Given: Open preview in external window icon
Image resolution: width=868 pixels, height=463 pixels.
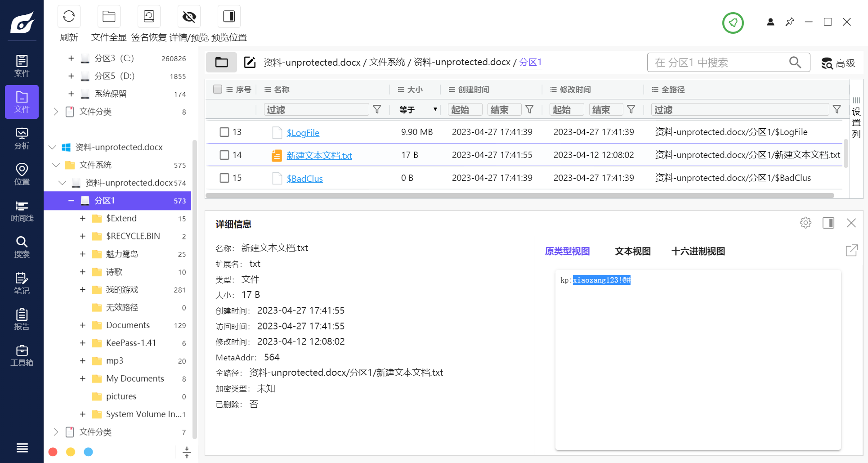Looking at the screenshot, I should tap(851, 251).
